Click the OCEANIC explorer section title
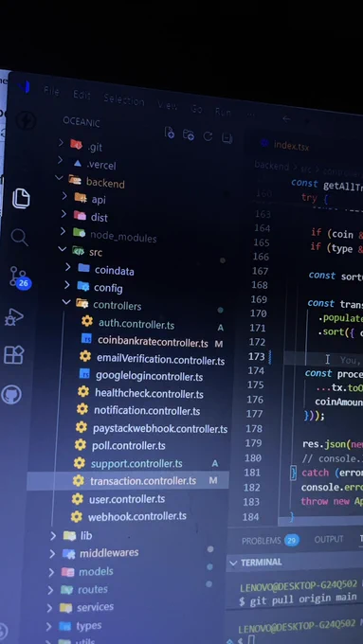Viewport: 363px width, 644px height. tap(81, 122)
